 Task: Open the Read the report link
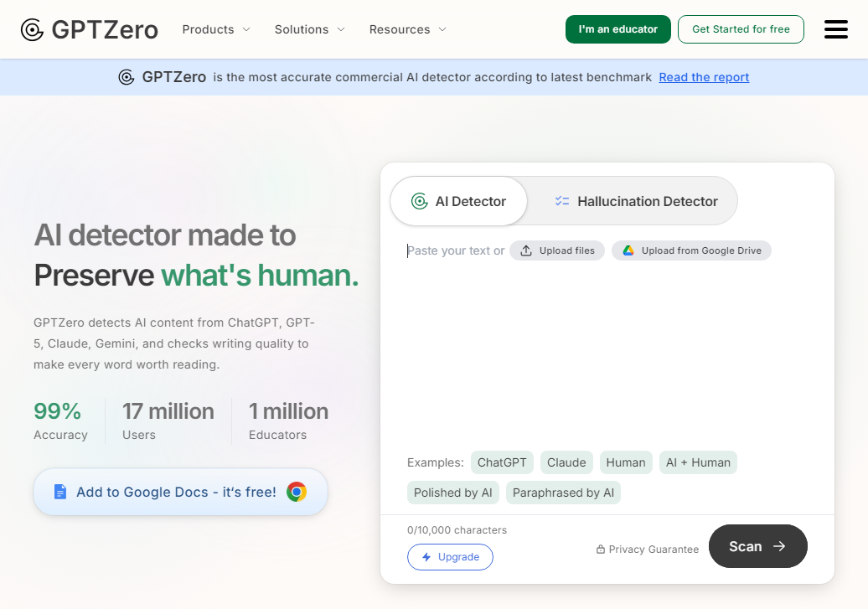click(x=704, y=77)
